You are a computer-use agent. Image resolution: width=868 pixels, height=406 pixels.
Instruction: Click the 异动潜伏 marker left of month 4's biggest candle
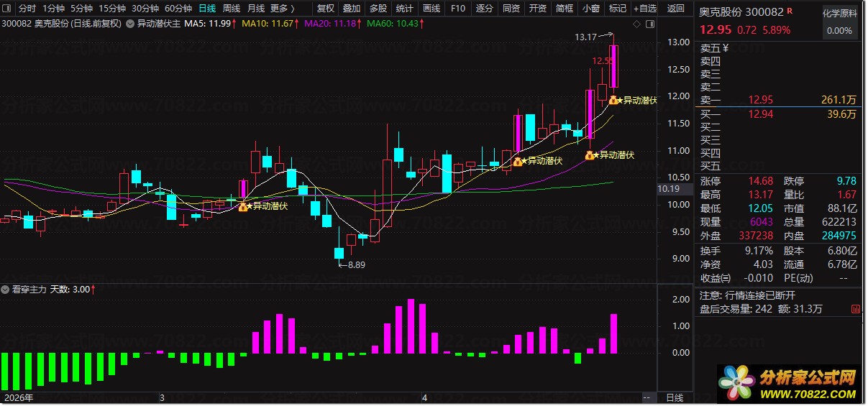[518, 161]
